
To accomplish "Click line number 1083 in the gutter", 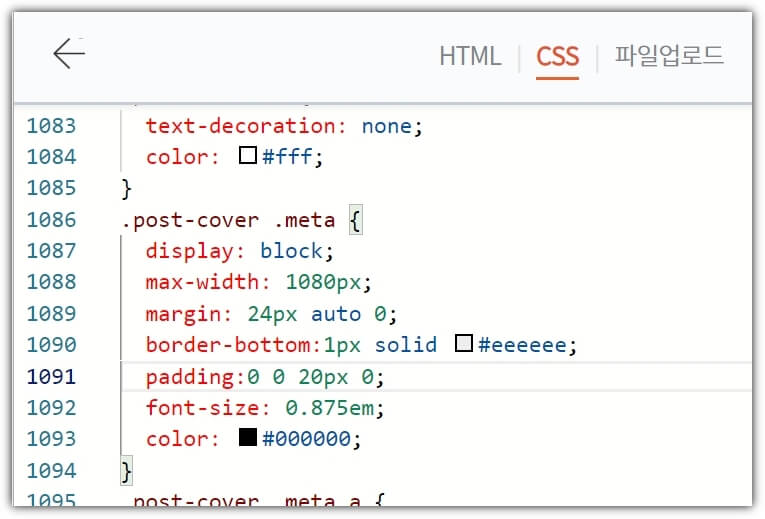I will [51, 126].
